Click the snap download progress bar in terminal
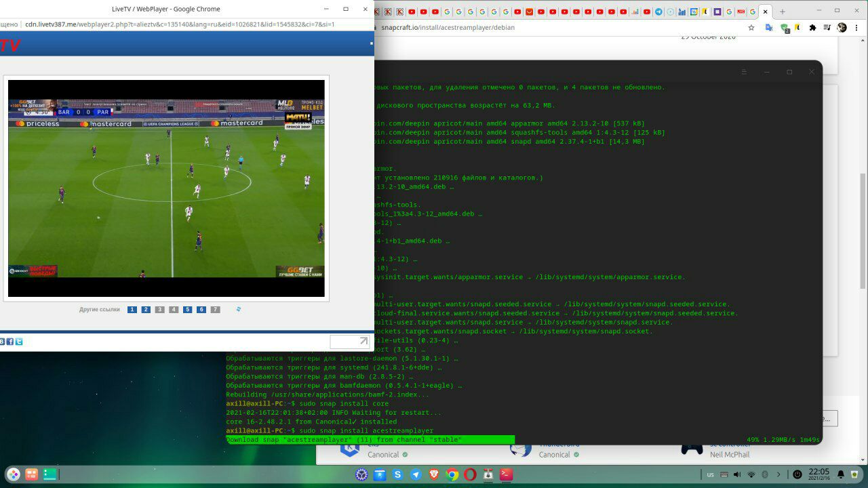This screenshot has width=868, height=488. point(370,440)
